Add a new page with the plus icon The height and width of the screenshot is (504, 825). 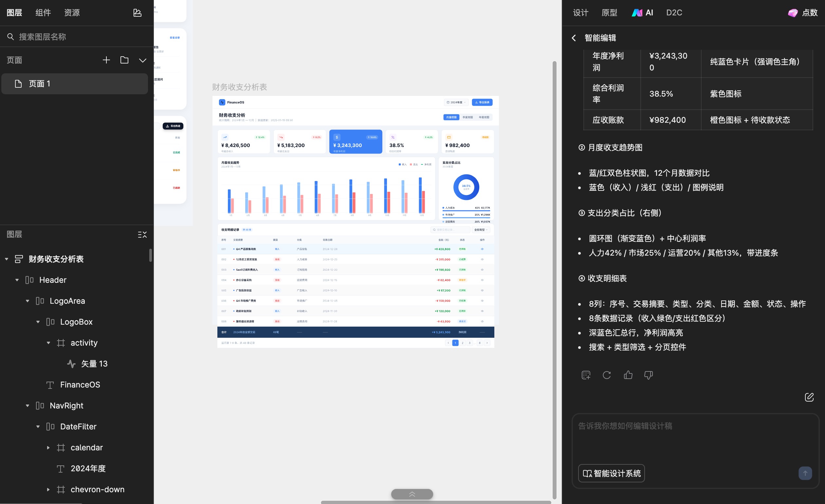click(106, 60)
